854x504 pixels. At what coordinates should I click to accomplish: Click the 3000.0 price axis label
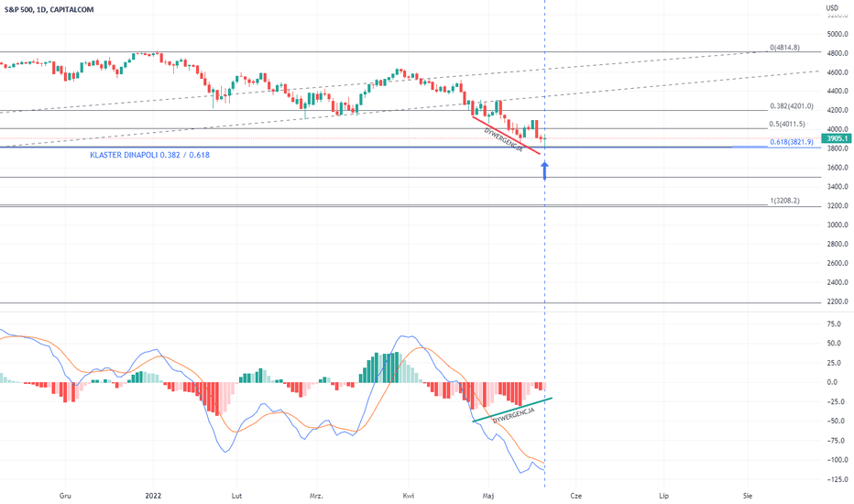point(838,225)
